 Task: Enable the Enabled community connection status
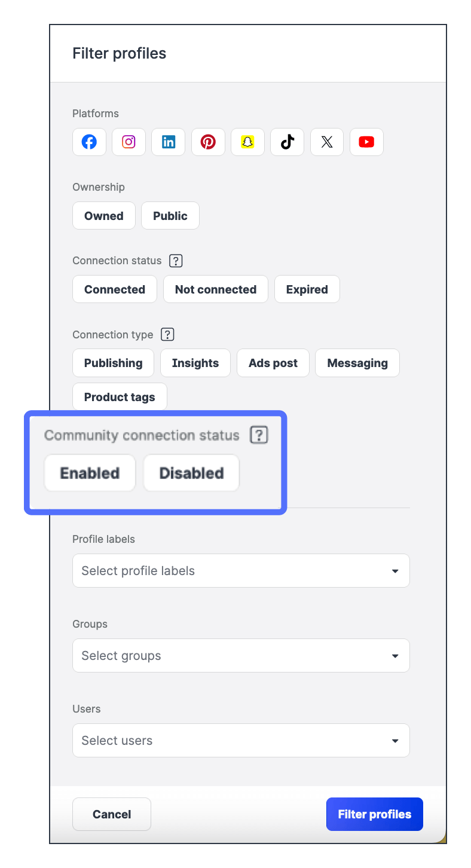click(x=90, y=473)
